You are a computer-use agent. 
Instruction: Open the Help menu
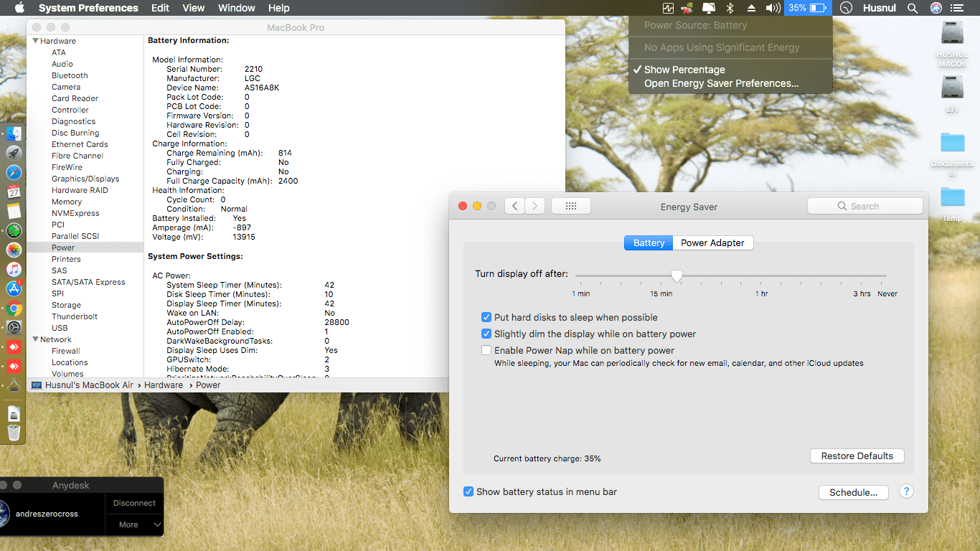click(278, 8)
